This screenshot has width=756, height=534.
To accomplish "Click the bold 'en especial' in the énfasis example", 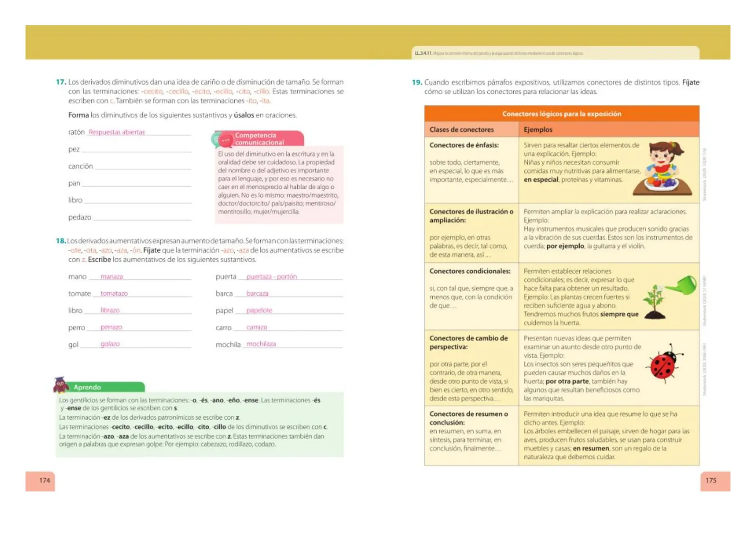I will coord(541,180).
